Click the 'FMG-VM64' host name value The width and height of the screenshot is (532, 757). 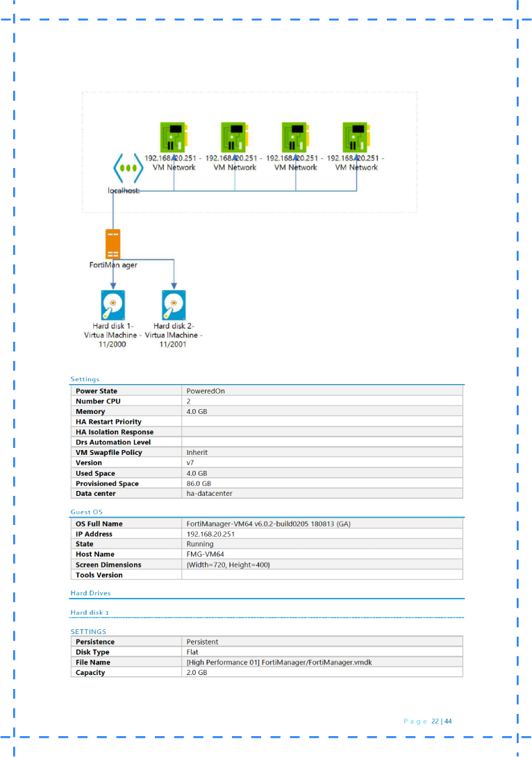(205, 554)
